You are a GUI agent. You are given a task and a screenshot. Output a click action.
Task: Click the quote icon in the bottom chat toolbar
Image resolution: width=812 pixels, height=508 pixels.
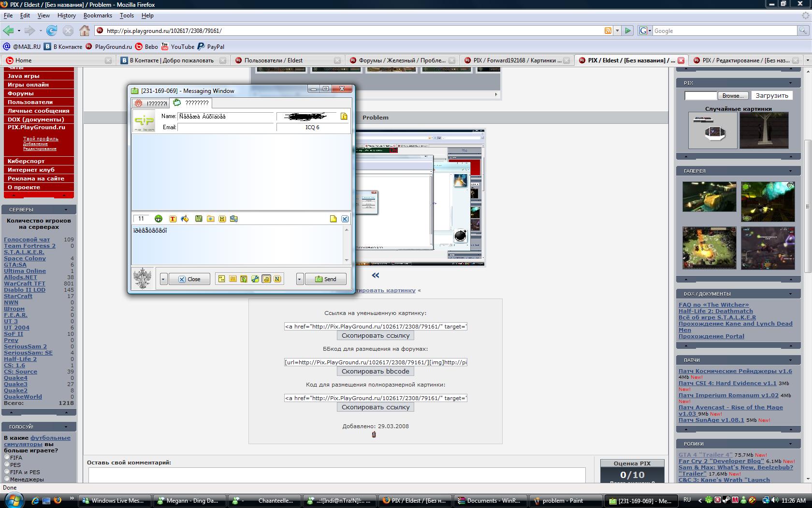coord(221,279)
